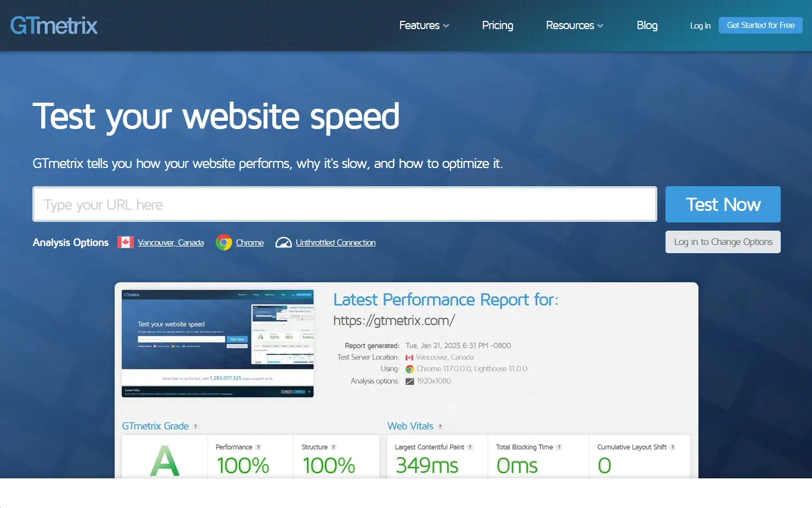Click the flag icon in the Test Server Location row

click(x=409, y=358)
